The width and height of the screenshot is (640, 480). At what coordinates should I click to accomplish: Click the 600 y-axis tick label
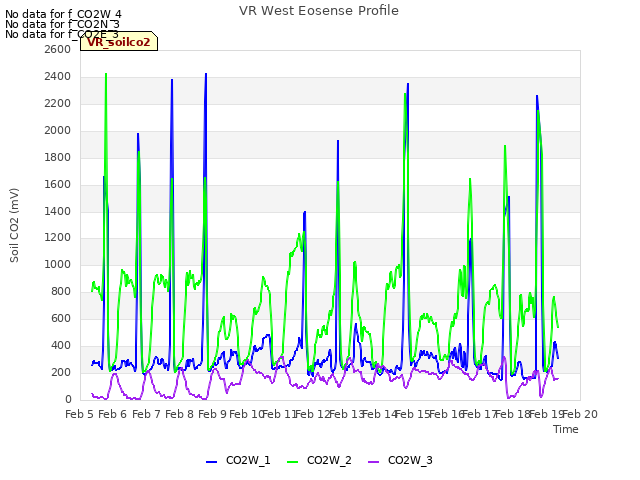pos(61,318)
